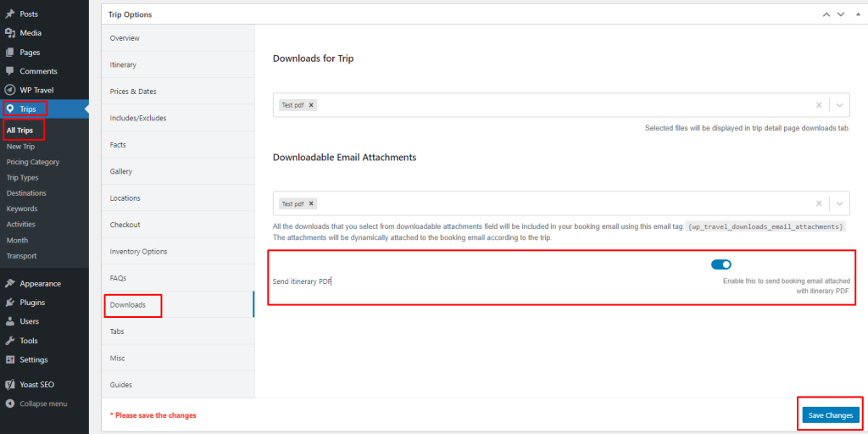The width and height of the screenshot is (868, 434).
Task: Open the New Trip submenu link
Action: [x=20, y=147]
